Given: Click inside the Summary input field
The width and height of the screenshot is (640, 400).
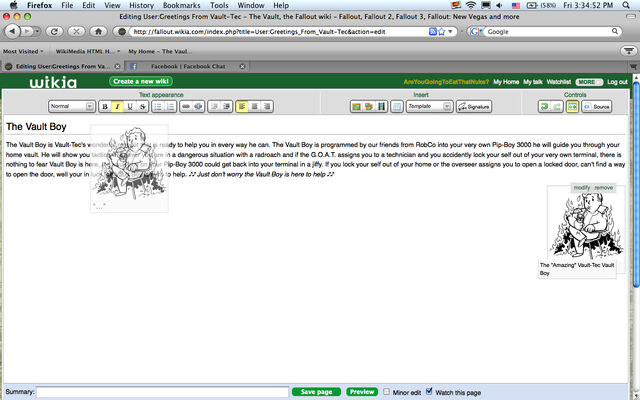Looking at the screenshot, I should [162, 392].
